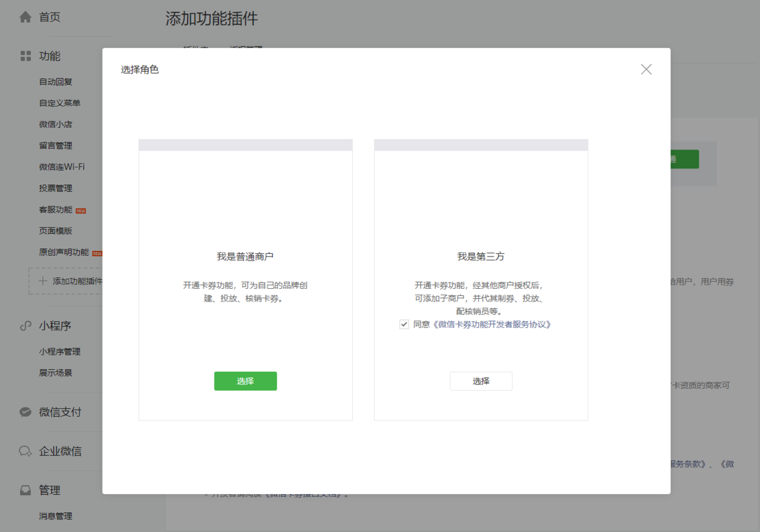Open 微信连Wi-Fi in sidebar

point(61,167)
